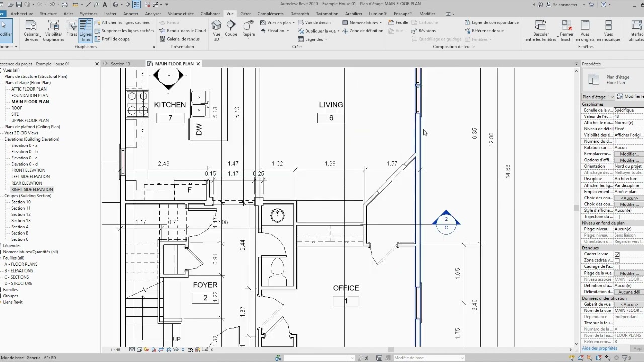Viewport: 644px width, 362px height.
Task: Open Aide des propriétés link
Action: (599, 348)
